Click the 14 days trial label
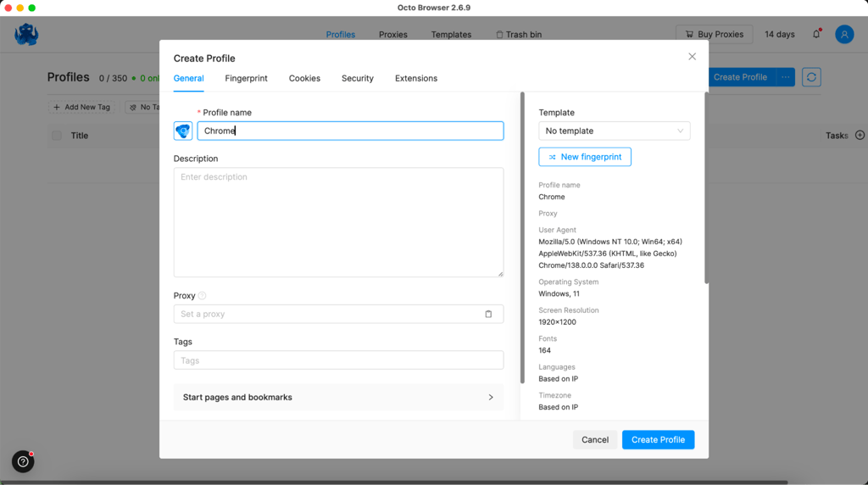The image size is (868, 485). [x=780, y=34]
